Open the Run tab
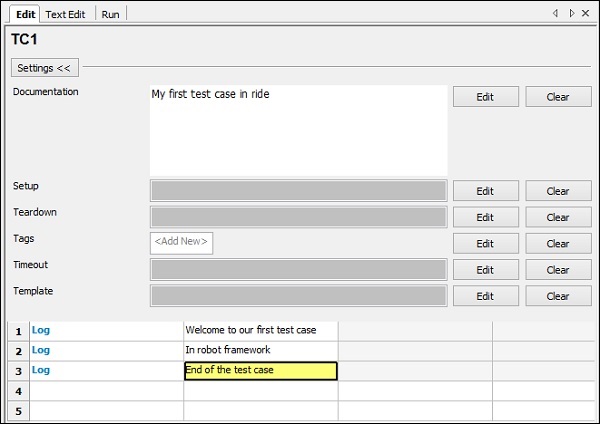The height and width of the screenshot is (424, 600). (x=111, y=13)
